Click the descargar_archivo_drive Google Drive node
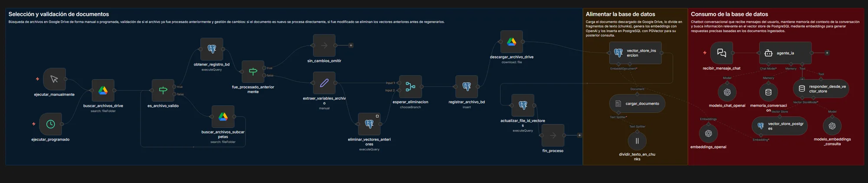 (512, 42)
